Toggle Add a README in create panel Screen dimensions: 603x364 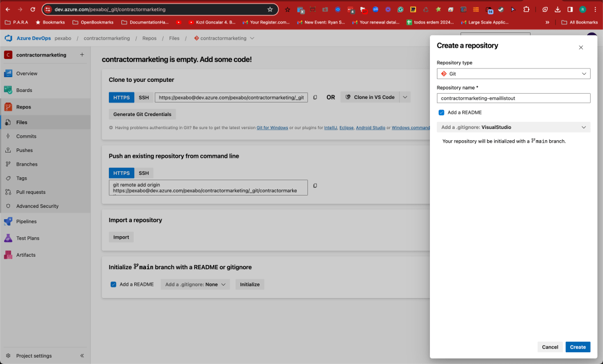pyautogui.click(x=441, y=112)
